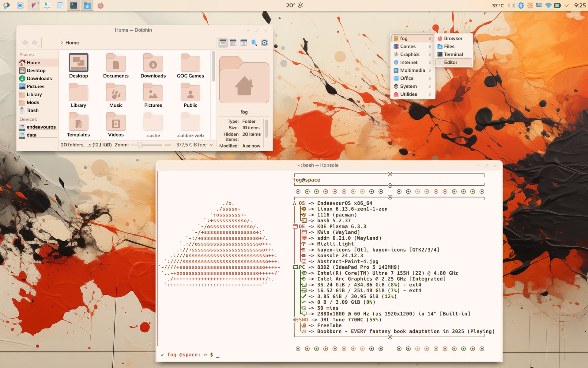Screen dimensions: 588x368
Task: Expand the Graphics submenu
Action: point(413,54)
